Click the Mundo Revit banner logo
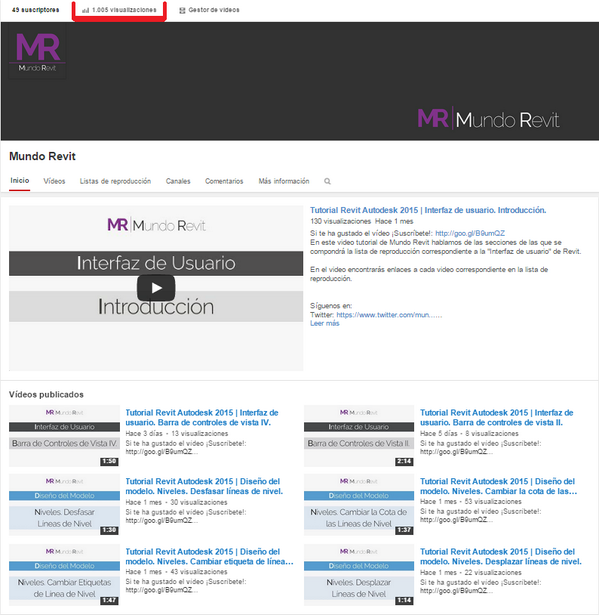The width and height of the screenshot is (599, 615). coord(488,118)
